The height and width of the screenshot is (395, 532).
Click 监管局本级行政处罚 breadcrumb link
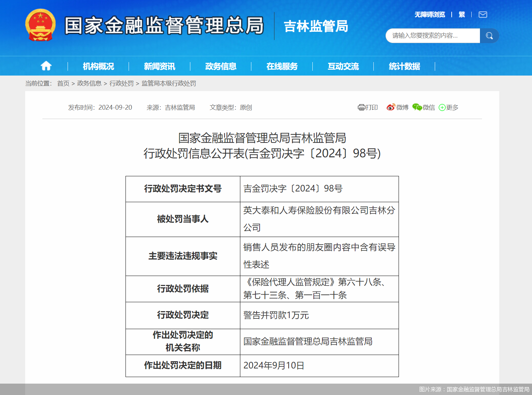[x=169, y=83]
